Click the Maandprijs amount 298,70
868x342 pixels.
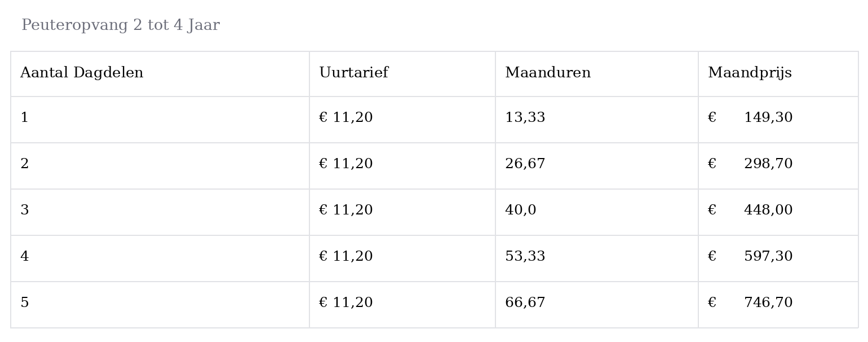[x=768, y=164]
